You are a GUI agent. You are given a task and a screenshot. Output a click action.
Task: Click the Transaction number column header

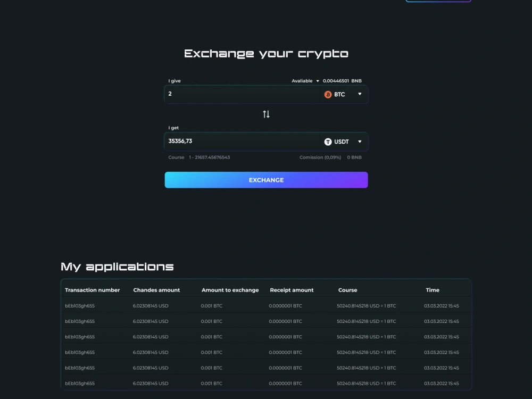coord(93,290)
